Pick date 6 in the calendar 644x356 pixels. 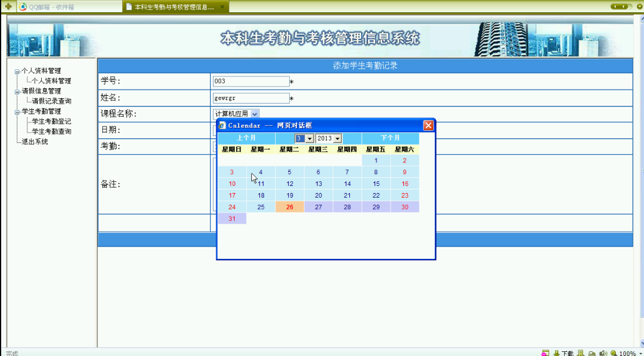tap(318, 172)
